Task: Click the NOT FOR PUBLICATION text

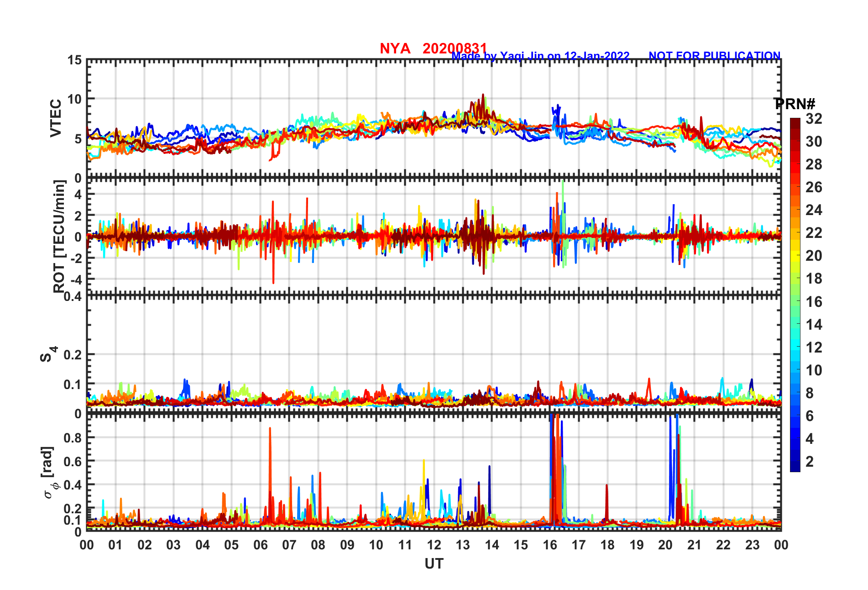Action: [715, 56]
